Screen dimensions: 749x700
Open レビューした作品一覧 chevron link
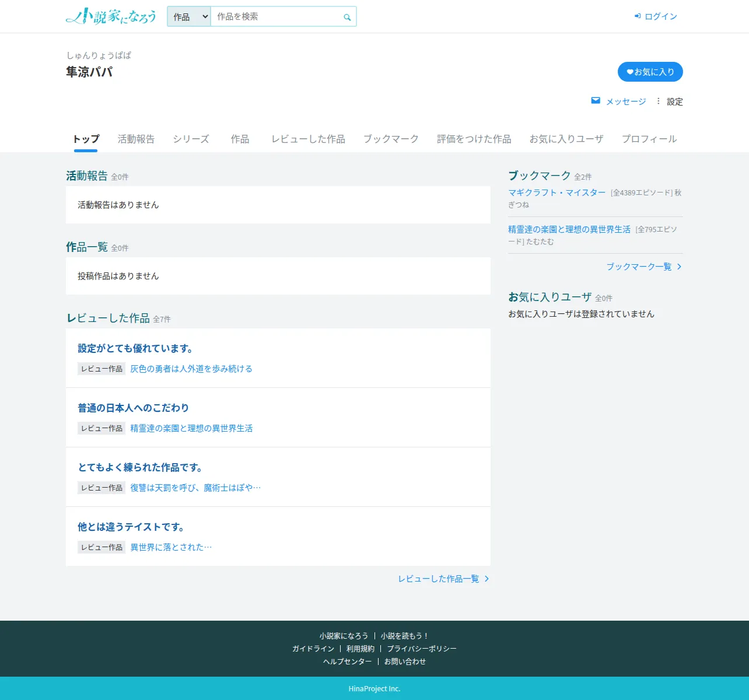tap(443, 579)
